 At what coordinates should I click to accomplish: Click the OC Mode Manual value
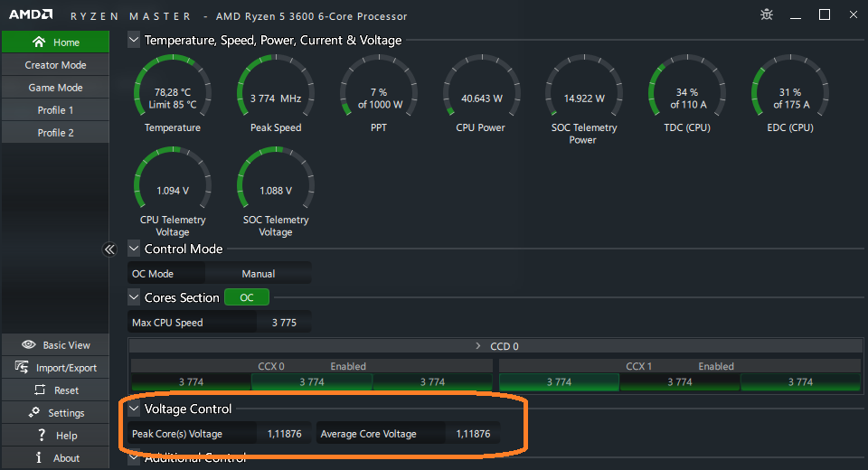pos(258,274)
